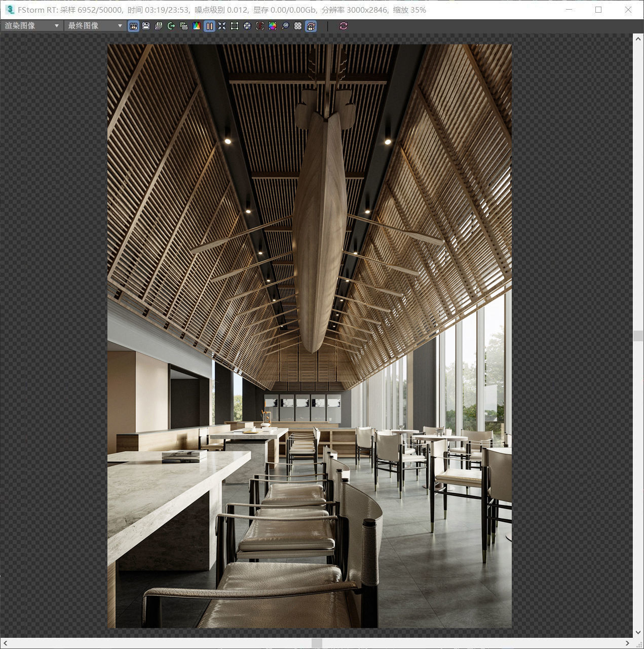Click the horizontal scrollbar left arrow
The height and width of the screenshot is (649, 644).
pyautogui.click(x=6, y=643)
